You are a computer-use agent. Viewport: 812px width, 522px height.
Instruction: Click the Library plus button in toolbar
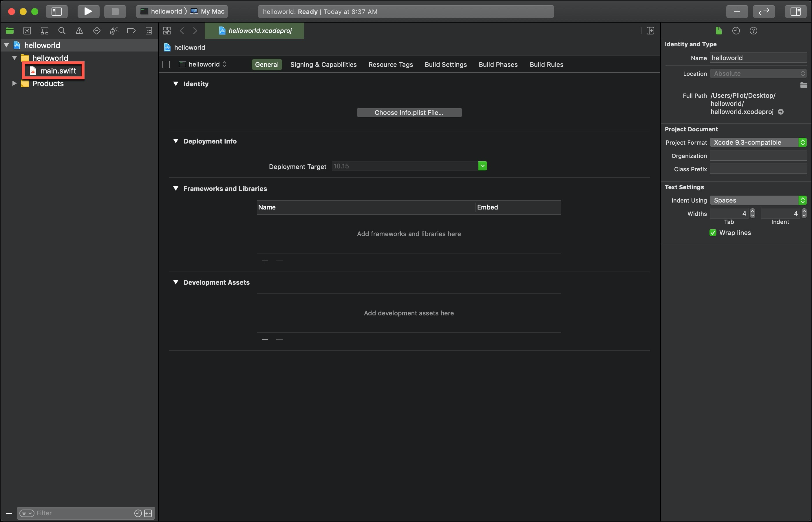pyautogui.click(x=737, y=11)
